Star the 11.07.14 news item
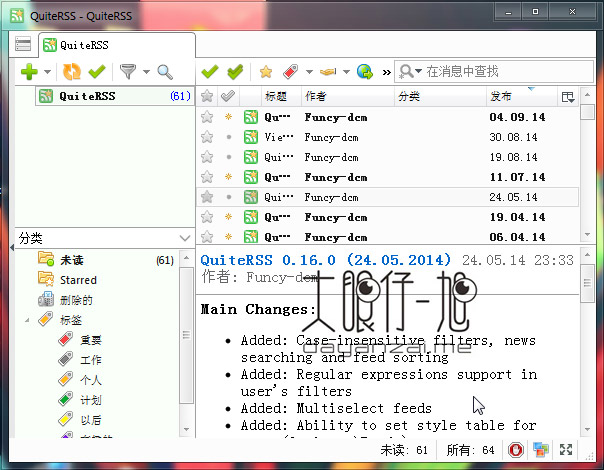Viewport: 604px width, 470px height. pos(207,177)
